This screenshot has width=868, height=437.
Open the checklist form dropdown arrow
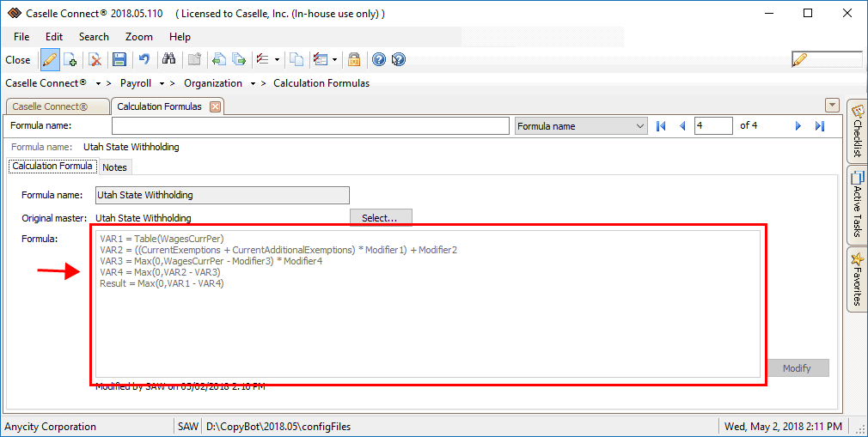point(334,60)
